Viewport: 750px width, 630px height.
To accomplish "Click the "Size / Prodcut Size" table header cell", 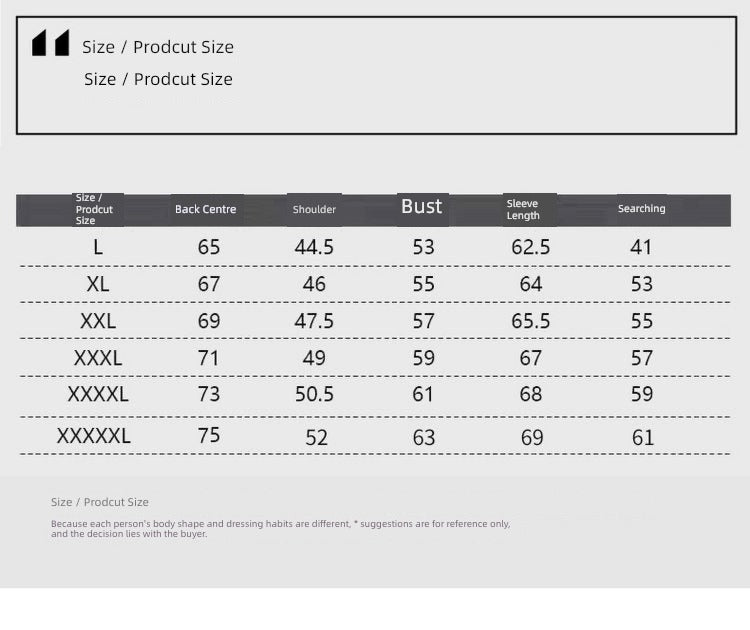I will click(x=94, y=209).
